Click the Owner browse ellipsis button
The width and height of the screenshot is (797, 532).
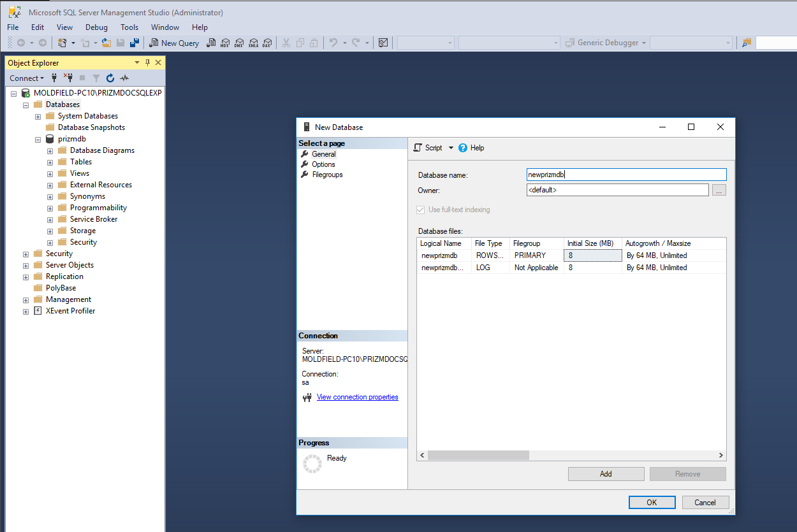[719, 190]
